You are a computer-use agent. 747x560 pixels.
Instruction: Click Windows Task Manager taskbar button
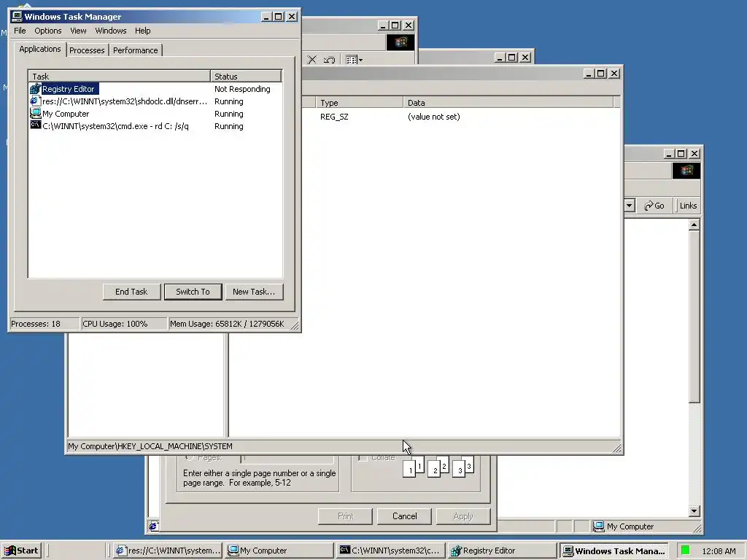(613, 551)
